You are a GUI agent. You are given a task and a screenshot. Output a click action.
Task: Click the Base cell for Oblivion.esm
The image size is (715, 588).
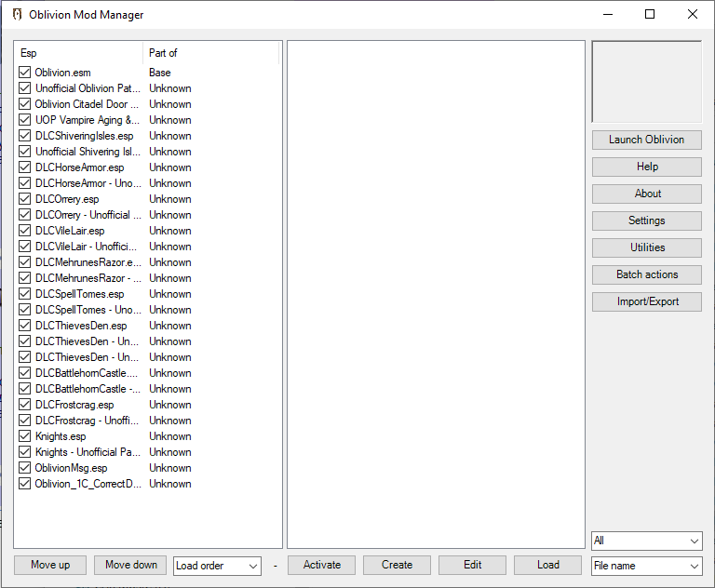click(x=160, y=73)
